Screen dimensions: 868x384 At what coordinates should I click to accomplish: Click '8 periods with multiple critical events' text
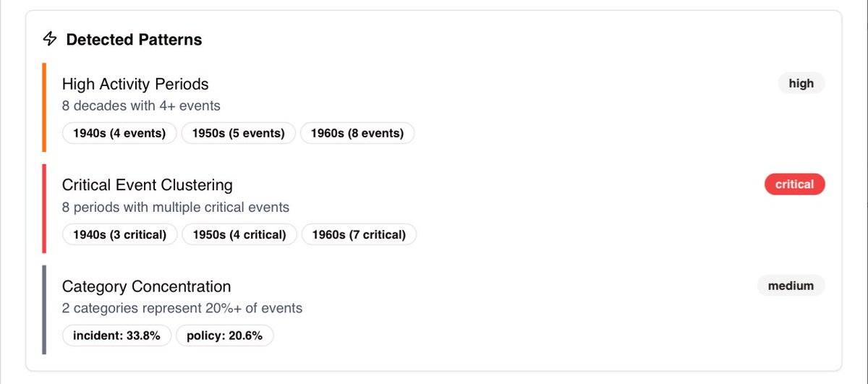tap(176, 208)
